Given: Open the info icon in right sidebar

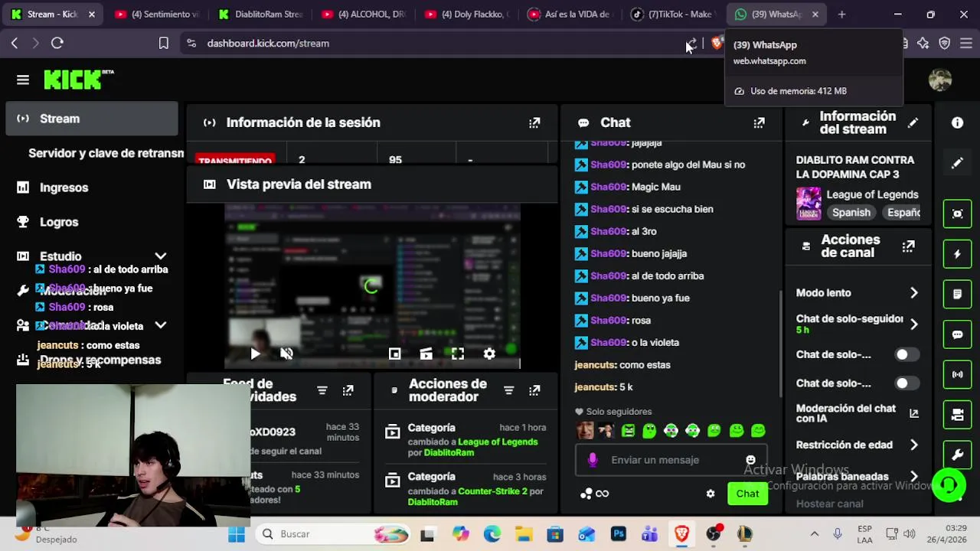Looking at the screenshot, I should click(957, 122).
